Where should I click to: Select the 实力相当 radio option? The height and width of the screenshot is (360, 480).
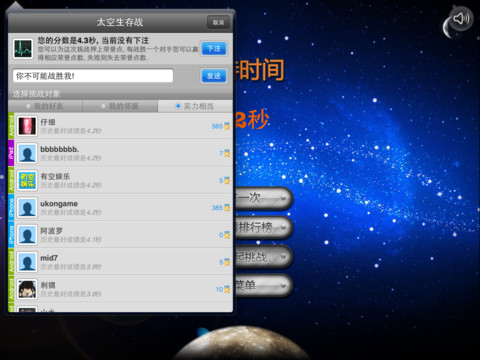(195, 106)
